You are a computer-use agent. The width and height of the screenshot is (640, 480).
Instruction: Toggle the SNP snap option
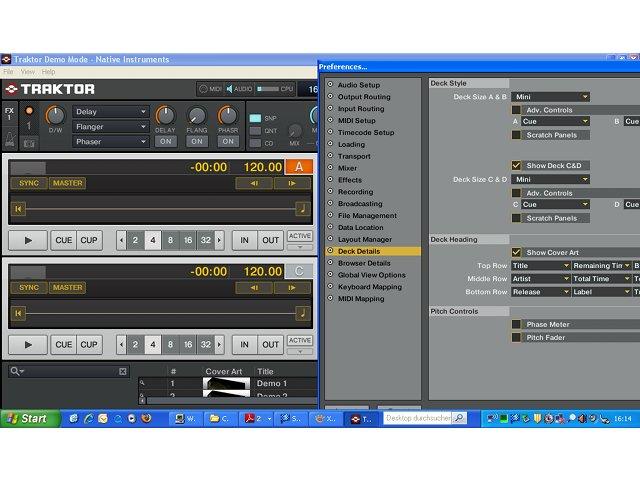[x=256, y=118]
